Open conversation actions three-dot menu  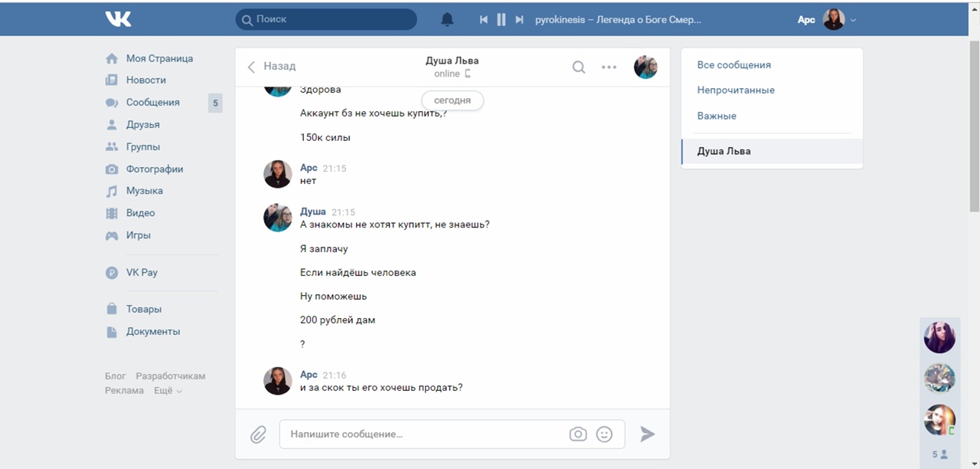(x=609, y=67)
